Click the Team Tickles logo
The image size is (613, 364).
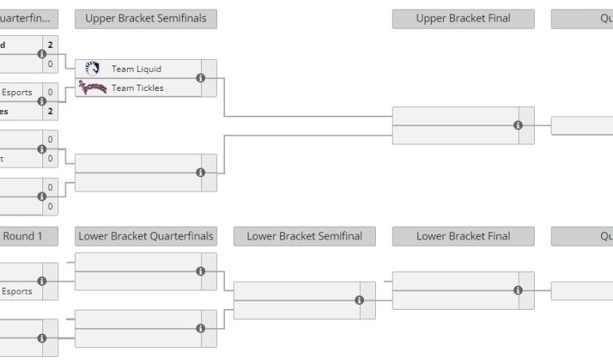pyautogui.click(x=93, y=88)
